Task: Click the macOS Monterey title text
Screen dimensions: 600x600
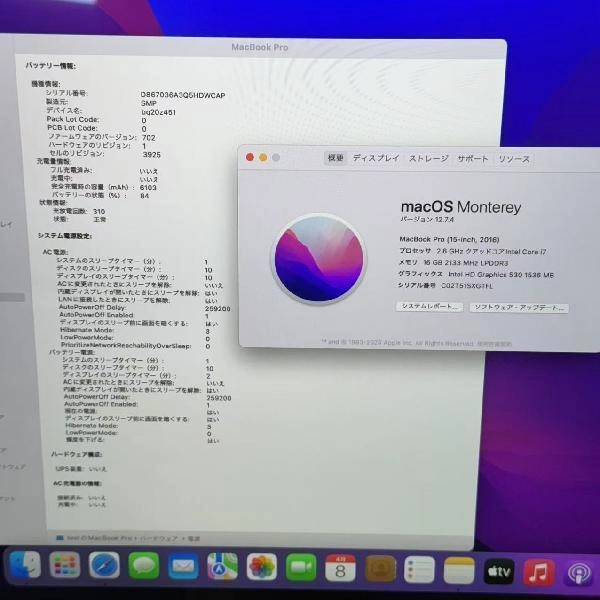Action: click(461, 207)
